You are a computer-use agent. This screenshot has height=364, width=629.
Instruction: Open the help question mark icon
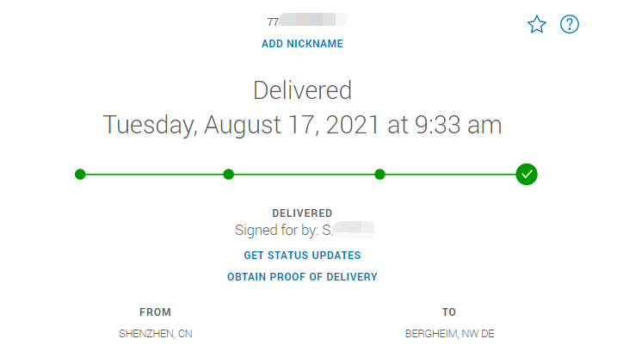pos(570,24)
